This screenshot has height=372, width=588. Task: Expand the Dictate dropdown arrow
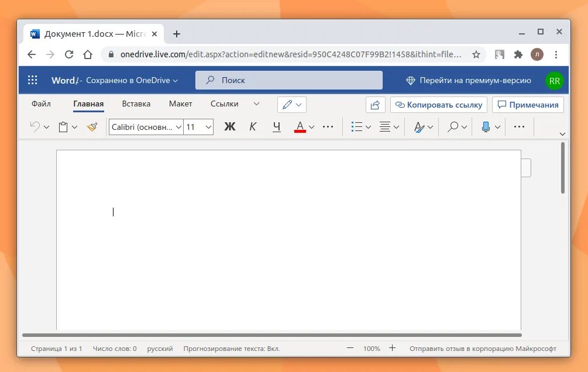[498, 127]
